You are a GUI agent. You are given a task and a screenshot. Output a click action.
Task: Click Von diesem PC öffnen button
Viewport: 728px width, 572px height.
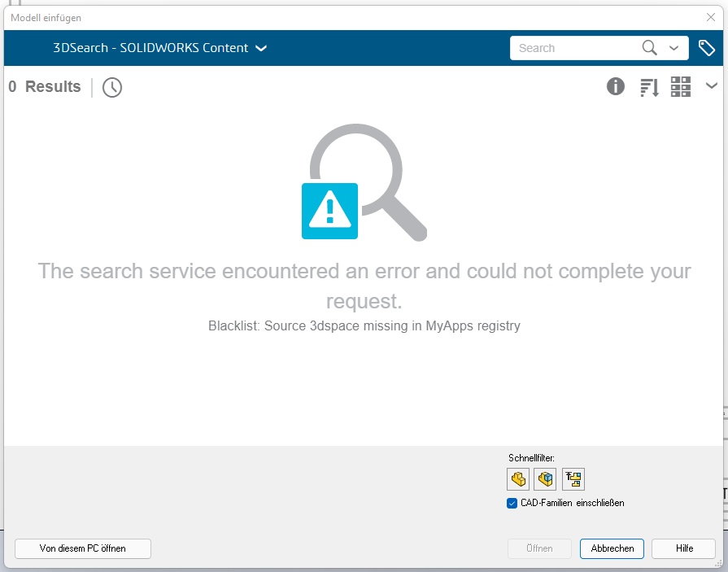coord(83,548)
